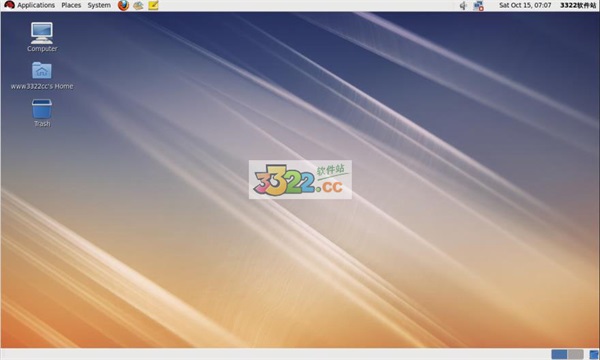This screenshot has width=600, height=360.
Task: Click the volume speaker icon
Action: (x=463, y=5)
